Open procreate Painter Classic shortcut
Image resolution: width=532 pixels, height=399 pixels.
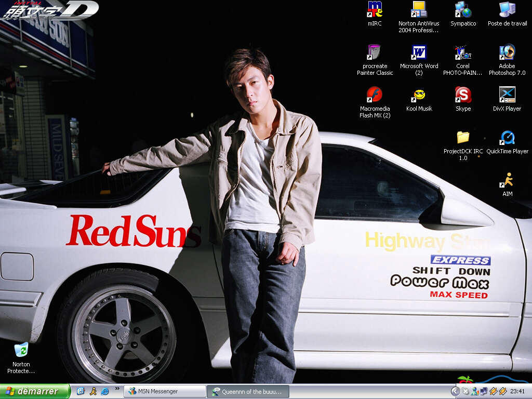click(x=375, y=52)
